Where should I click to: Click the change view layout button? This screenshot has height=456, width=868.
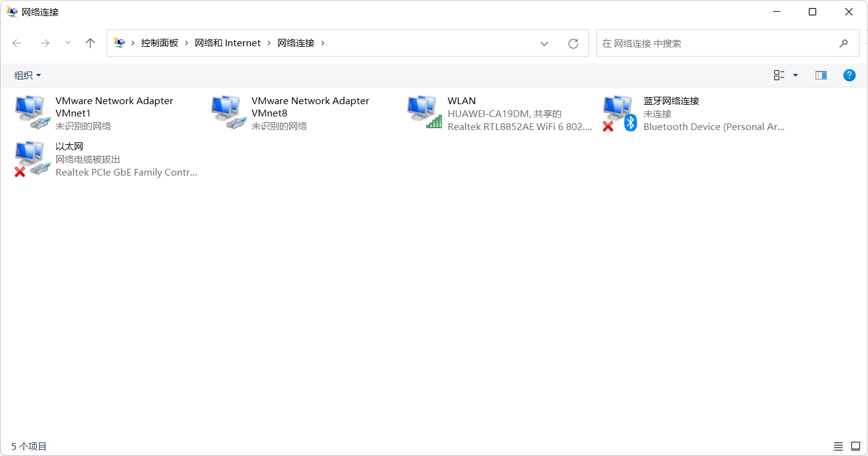779,75
